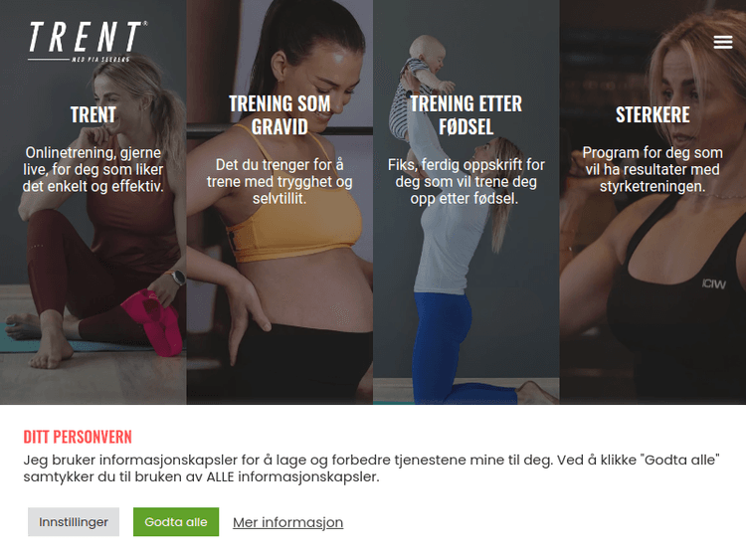Open the STERKERE program heading
The width and height of the screenshot is (746, 560).
tap(653, 114)
